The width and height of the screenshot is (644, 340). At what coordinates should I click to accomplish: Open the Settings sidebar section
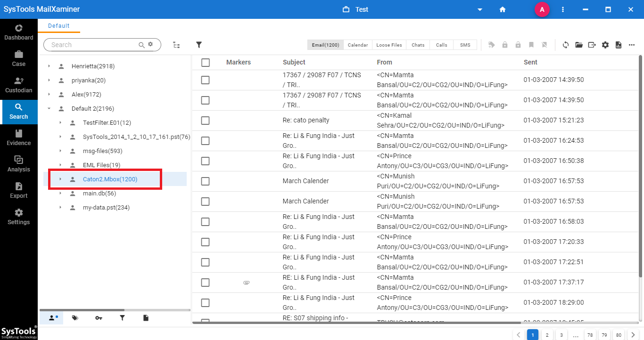tap(19, 217)
